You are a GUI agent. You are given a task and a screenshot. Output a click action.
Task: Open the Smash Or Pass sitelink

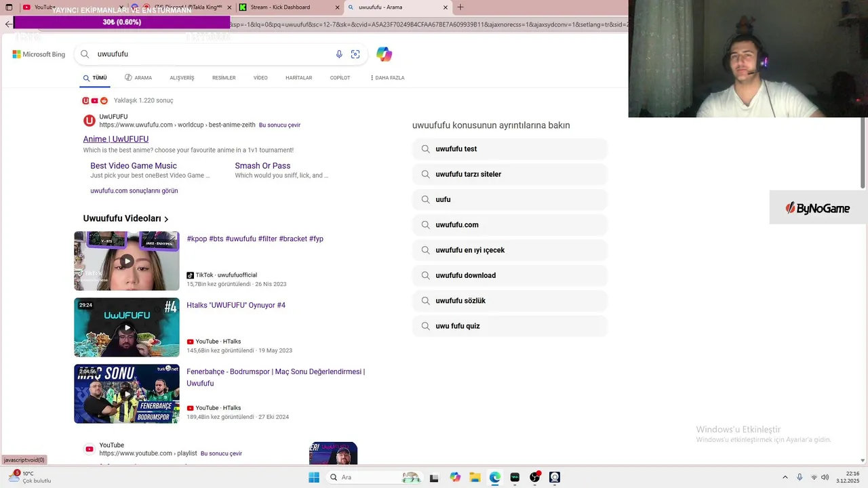pyautogui.click(x=262, y=166)
